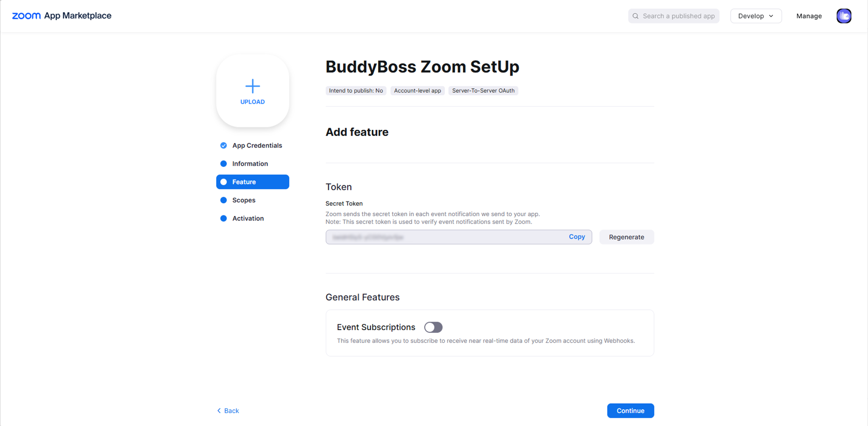This screenshot has width=868, height=426.
Task: Click the back chevron arrow icon
Action: pos(219,411)
